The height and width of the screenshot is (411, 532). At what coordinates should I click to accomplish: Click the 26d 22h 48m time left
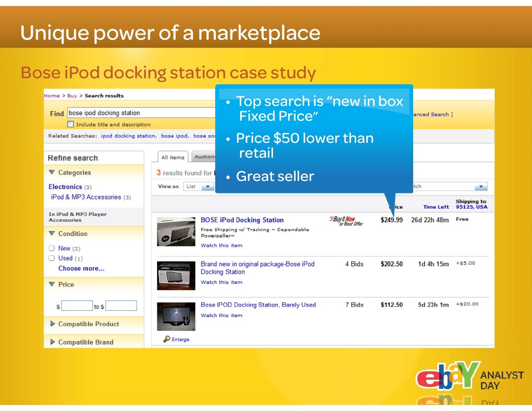pyautogui.click(x=430, y=220)
